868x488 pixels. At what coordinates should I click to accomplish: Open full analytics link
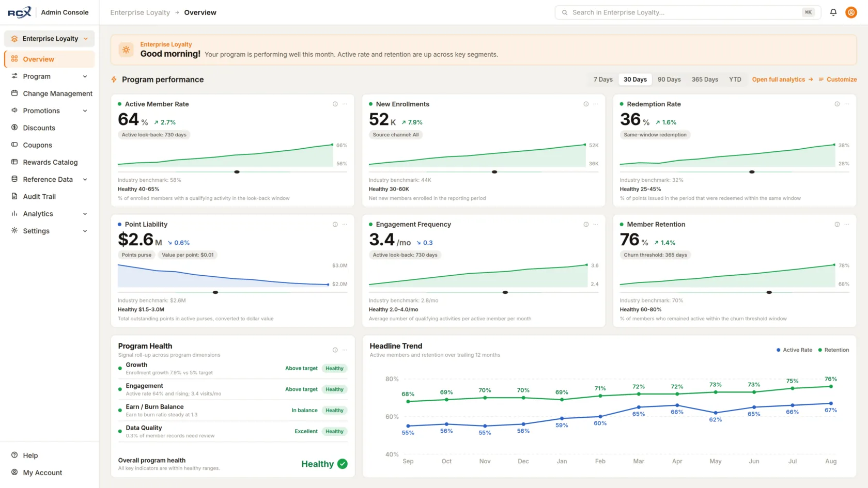(782, 80)
